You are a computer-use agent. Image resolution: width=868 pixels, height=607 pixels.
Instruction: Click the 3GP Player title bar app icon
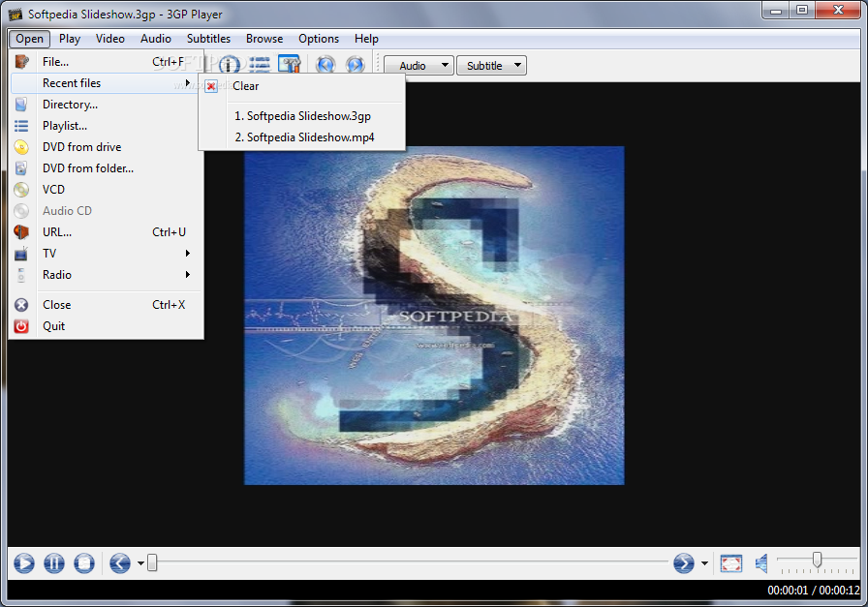tap(15, 14)
